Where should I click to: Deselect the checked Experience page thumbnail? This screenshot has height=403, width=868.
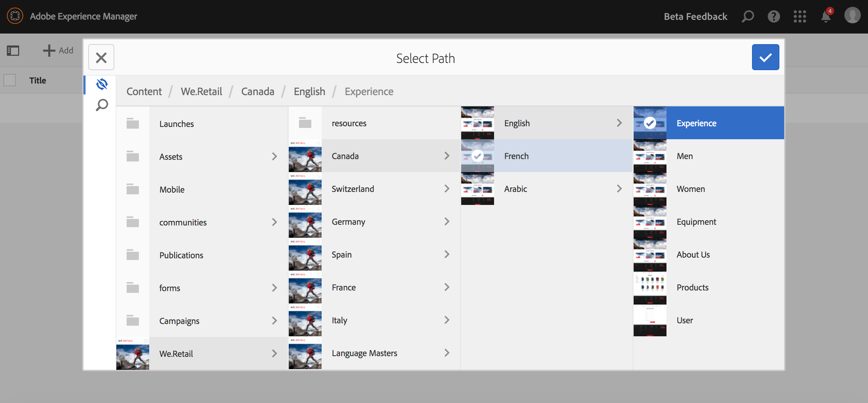(649, 123)
